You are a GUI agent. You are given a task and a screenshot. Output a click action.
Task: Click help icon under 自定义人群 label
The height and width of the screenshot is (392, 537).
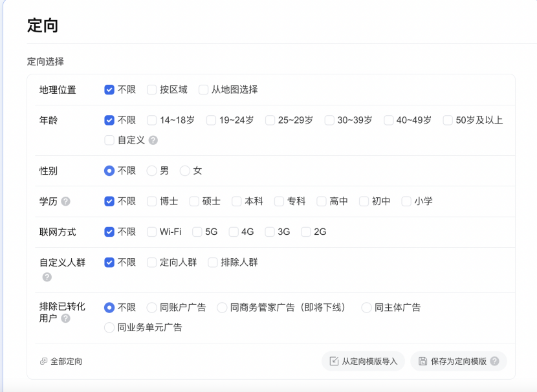point(47,277)
